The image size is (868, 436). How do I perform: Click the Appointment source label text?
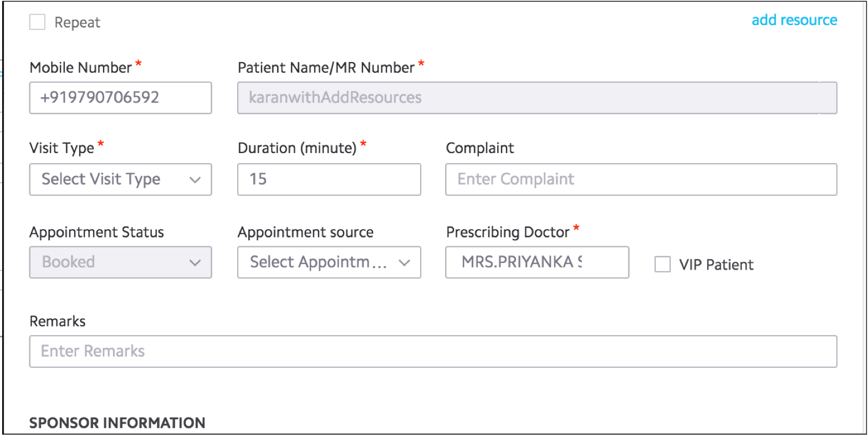pyautogui.click(x=305, y=232)
